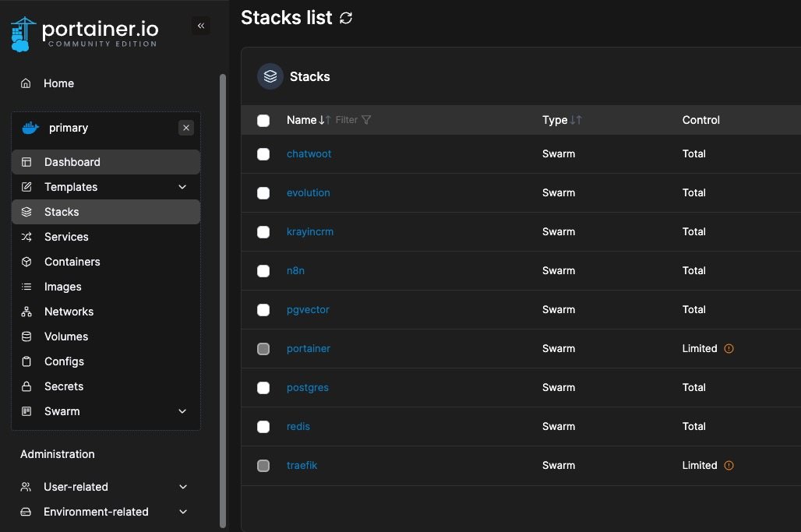Click the Portainer logo
Viewport: 801px width, 532px height.
tap(85, 34)
